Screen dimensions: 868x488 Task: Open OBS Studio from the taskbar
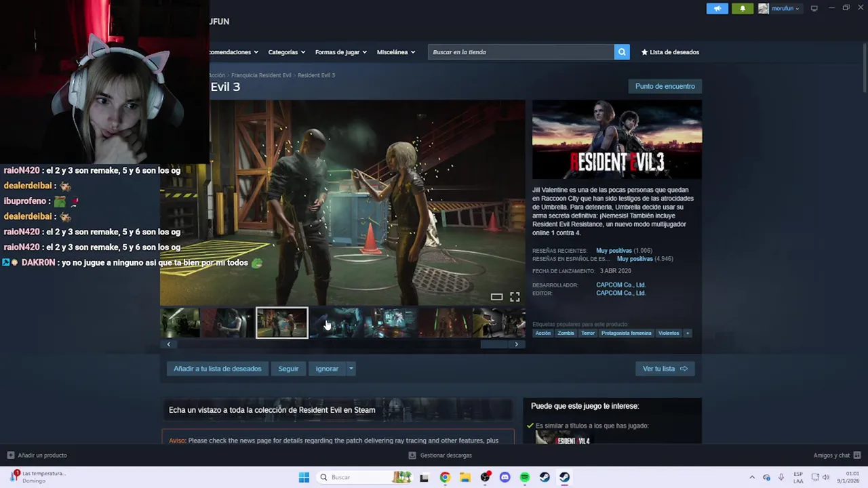(x=485, y=477)
